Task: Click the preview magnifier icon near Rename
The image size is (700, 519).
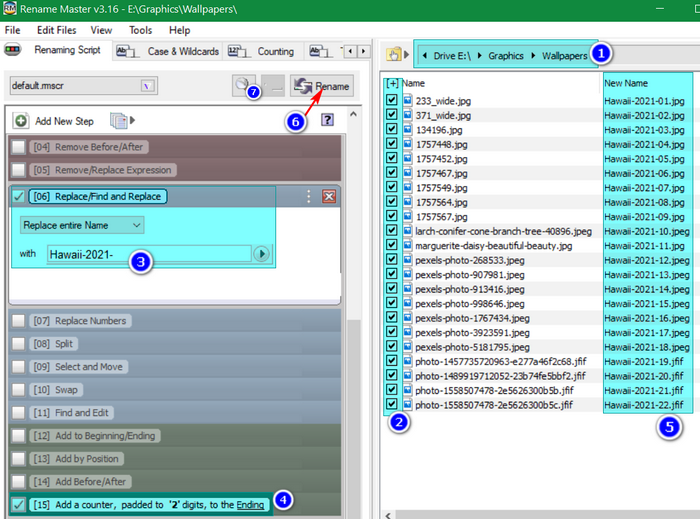Action: click(x=242, y=85)
